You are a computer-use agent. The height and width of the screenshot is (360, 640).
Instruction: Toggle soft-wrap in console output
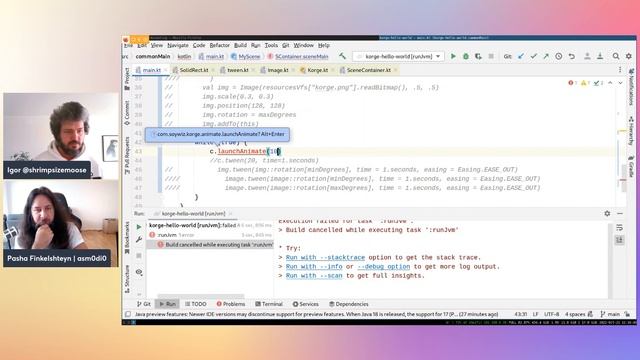(620, 227)
